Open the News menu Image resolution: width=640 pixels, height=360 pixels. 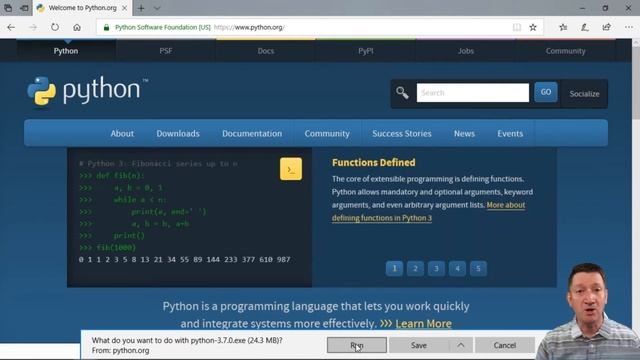[464, 133]
